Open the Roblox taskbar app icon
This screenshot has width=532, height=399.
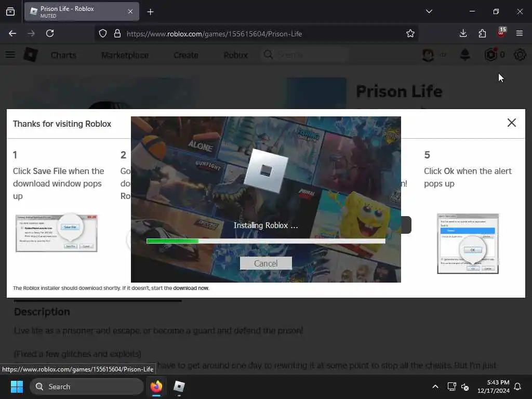point(179,387)
